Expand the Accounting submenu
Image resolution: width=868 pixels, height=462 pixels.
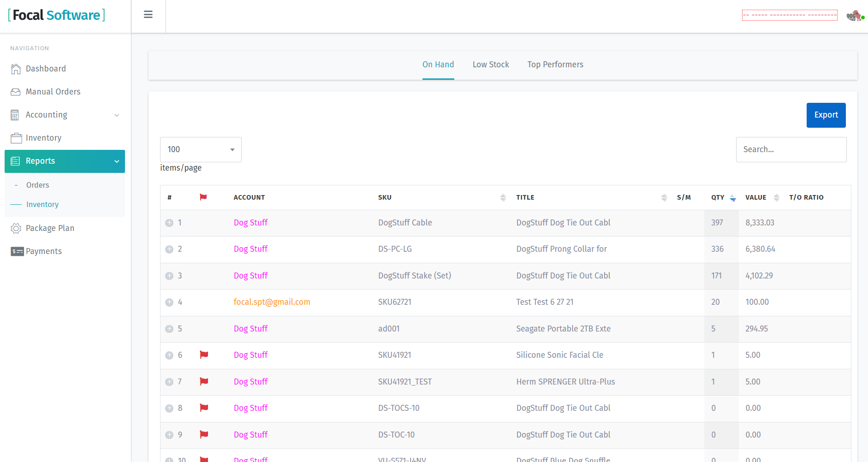pyautogui.click(x=117, y=115)
